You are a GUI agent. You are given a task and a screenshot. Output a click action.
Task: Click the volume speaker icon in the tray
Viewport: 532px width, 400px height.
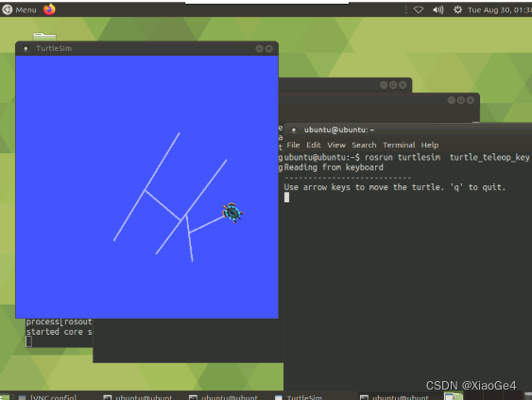(x=438, y=9)
